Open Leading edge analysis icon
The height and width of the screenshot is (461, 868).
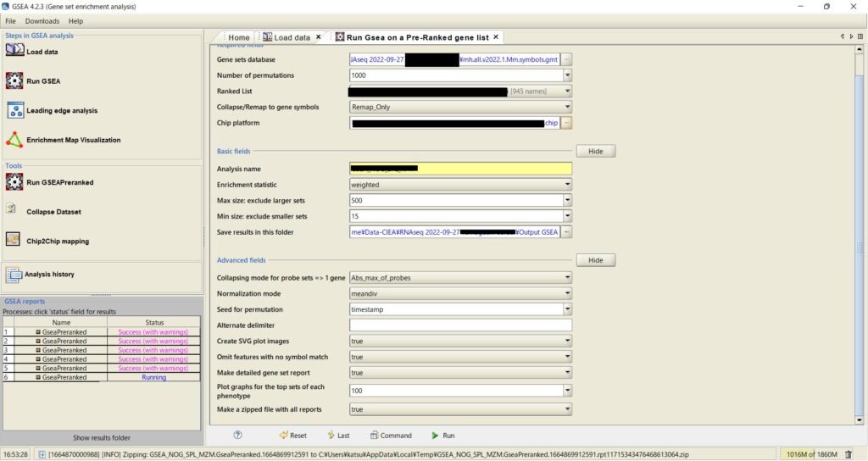(x=15, y=110)
